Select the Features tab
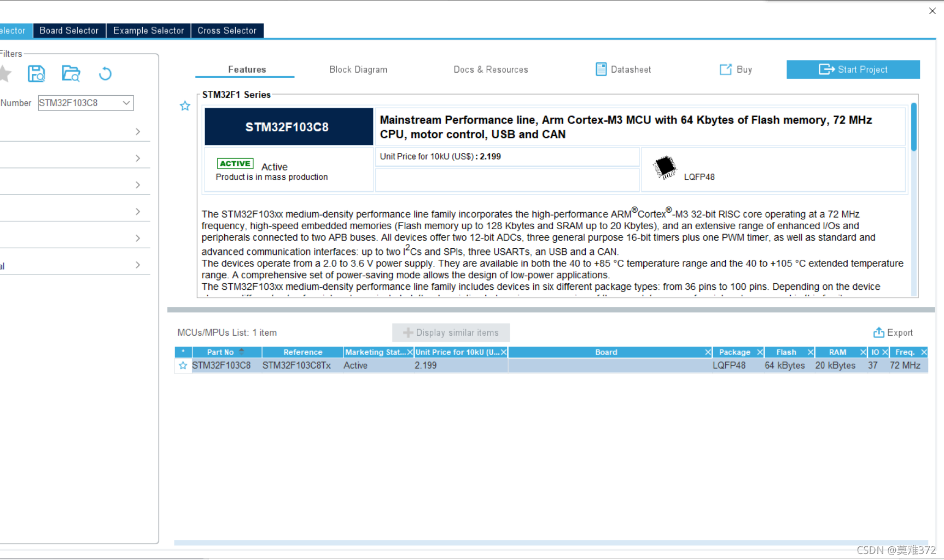944x560 pixels. click(247, 69)
